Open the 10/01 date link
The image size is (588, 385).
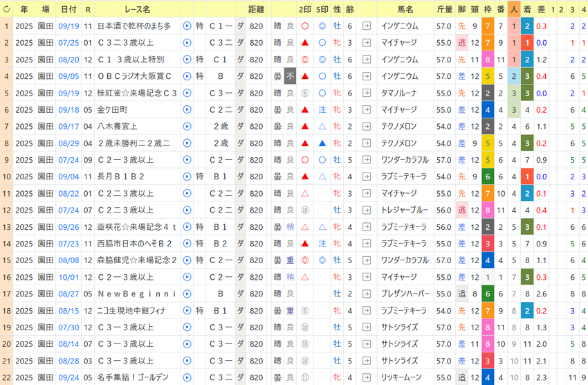pyautogui.click(x=68, y=277)
